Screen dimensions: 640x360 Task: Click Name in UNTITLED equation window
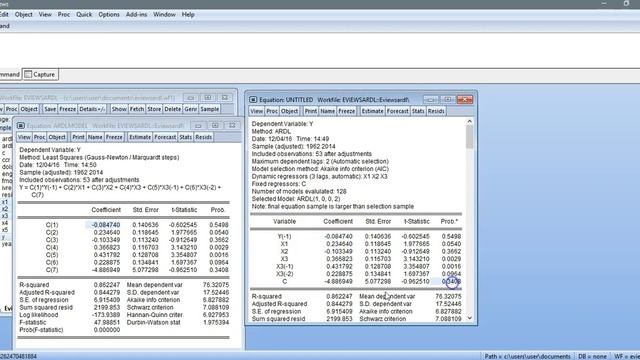(x=327, y=111)
